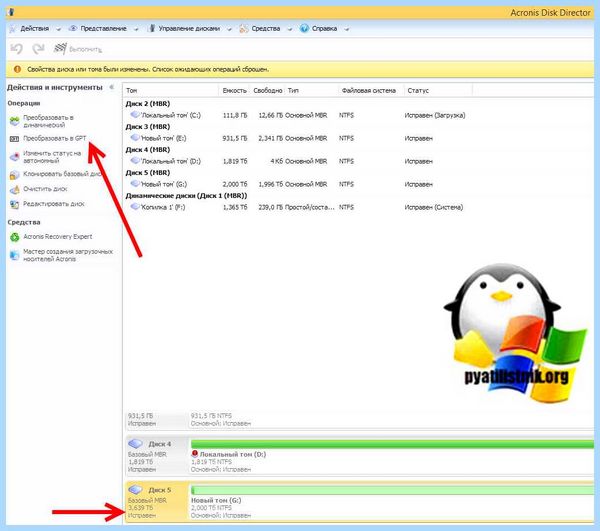600x531 pixels.
Task: Click the Преобразовать в GPT icon
Action: pos(14,139)
